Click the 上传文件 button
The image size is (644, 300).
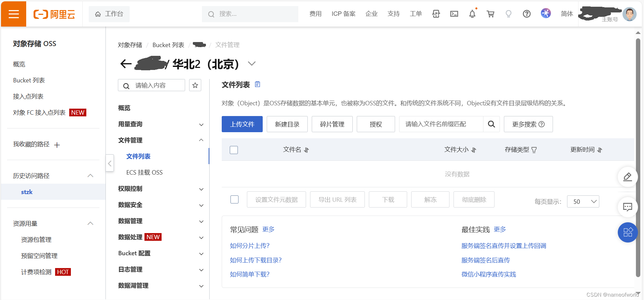click(x=242, y=124)
